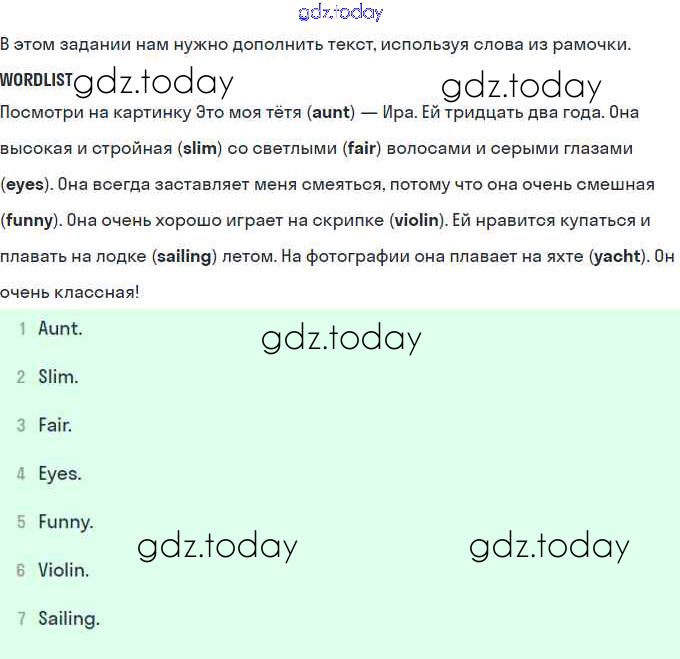Click answer 4 'Eyes.' in the list
Viewport: 680px width, 659px height.
pyautogui.click(x=60, y=474)
